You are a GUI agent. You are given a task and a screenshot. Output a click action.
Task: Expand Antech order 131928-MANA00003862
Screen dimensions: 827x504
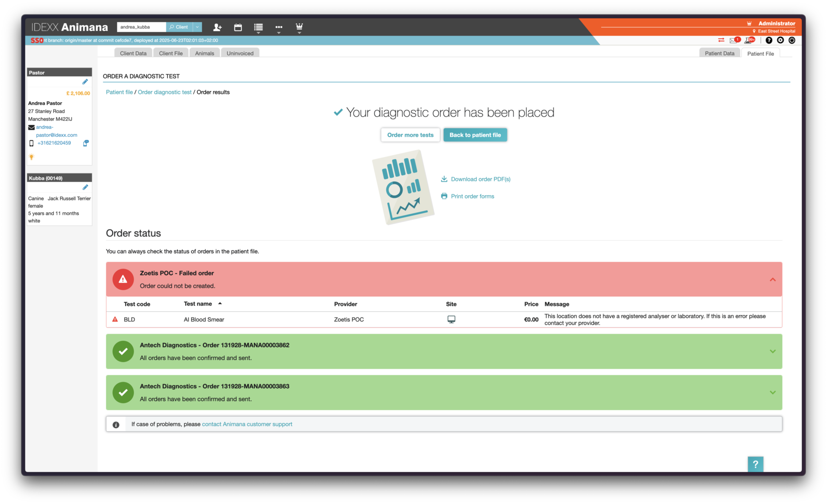click(x=773, y=352)
